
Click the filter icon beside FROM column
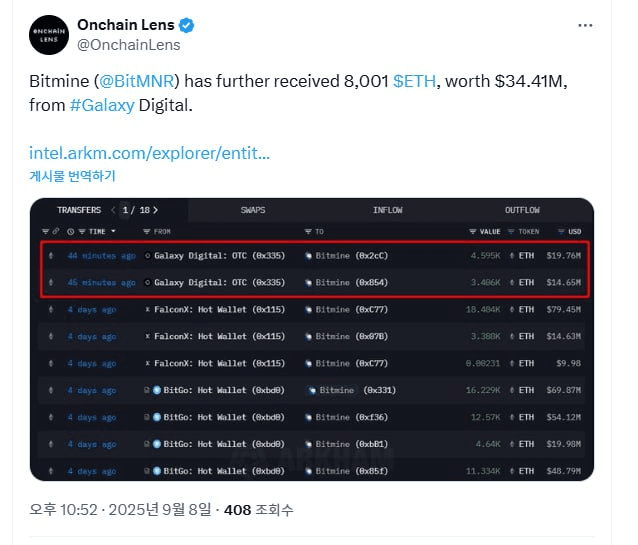tap(147, 232)
